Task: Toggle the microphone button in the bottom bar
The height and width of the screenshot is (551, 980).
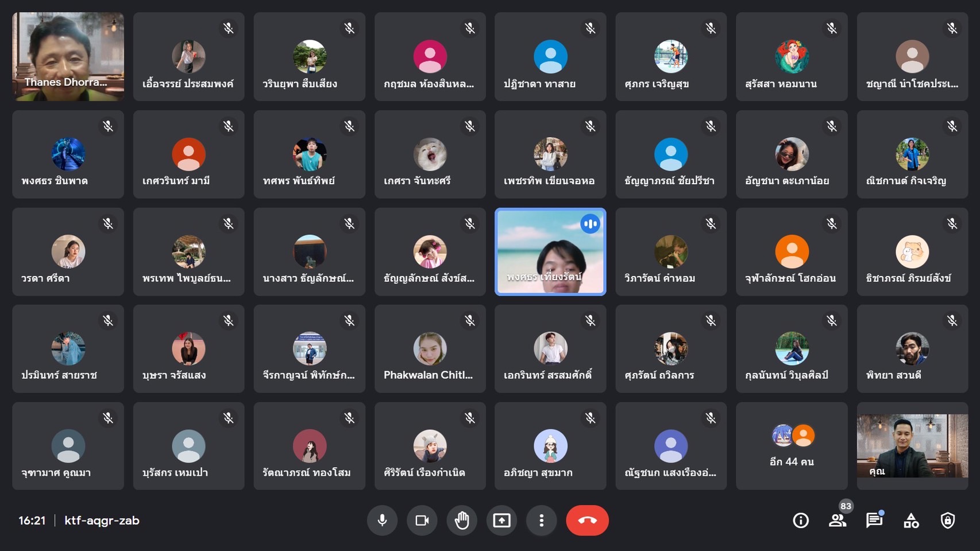Action: click(382, 521)
